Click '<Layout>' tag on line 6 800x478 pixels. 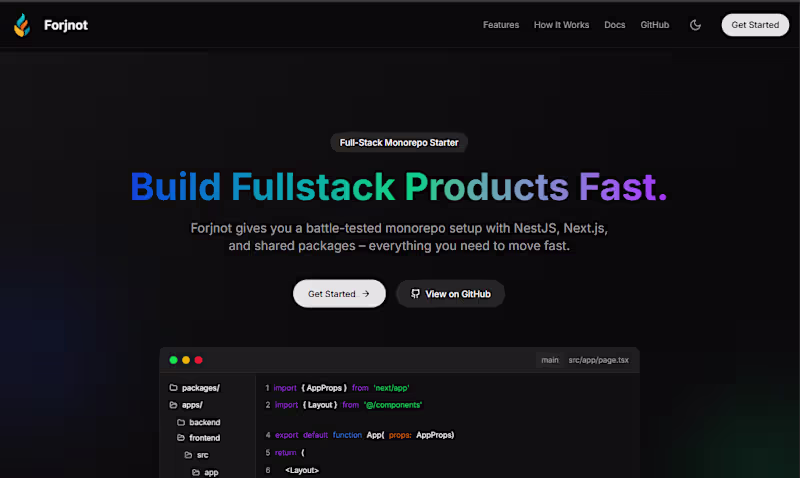tap(302, 470)
